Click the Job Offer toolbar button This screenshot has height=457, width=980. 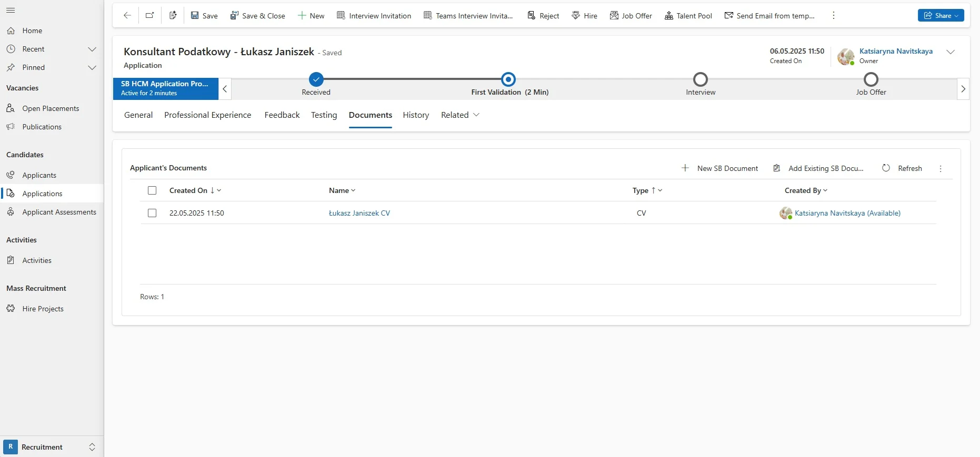631,16
